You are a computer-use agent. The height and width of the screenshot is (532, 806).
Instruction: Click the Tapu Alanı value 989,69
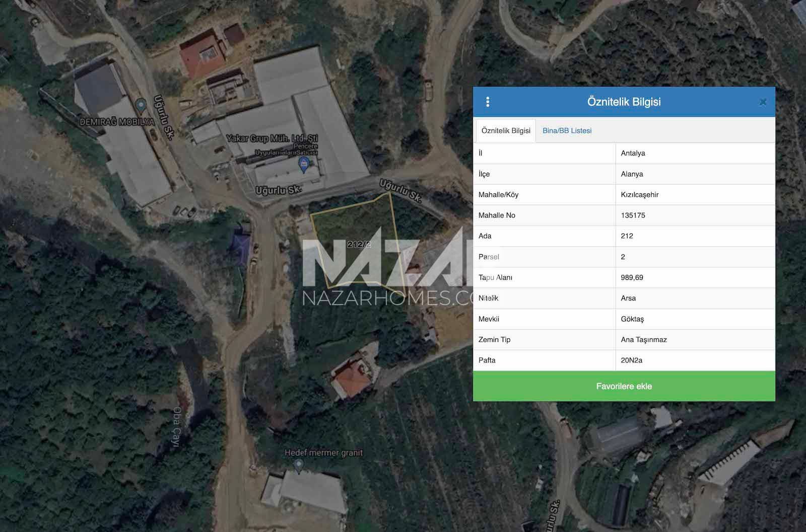[x=632, y=278]
